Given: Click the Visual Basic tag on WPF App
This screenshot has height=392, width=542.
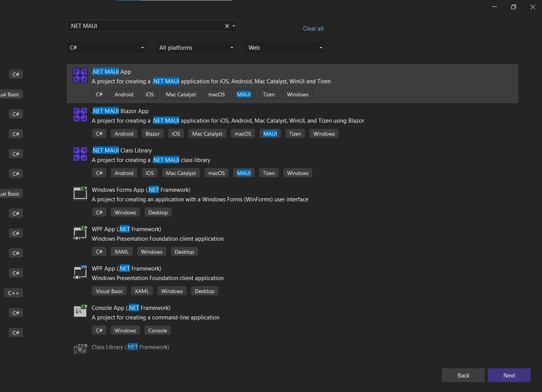Looking at the screenshot, I should click(x=109, y=291).
